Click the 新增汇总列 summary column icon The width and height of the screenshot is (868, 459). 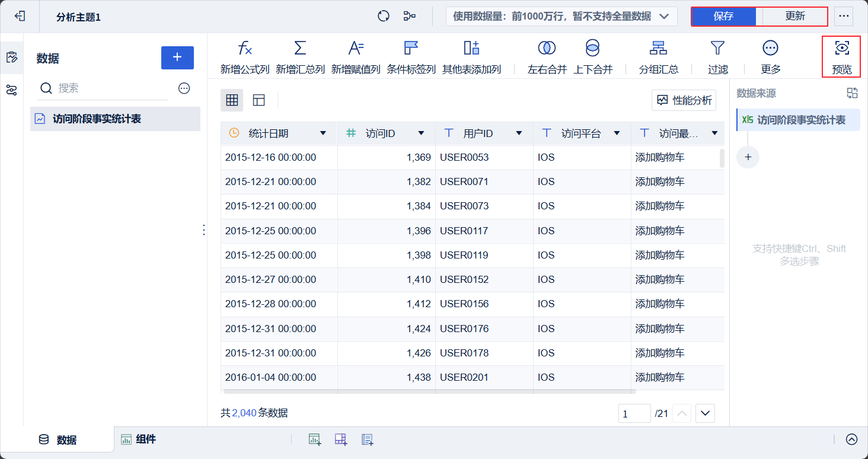tap(300, 49)
